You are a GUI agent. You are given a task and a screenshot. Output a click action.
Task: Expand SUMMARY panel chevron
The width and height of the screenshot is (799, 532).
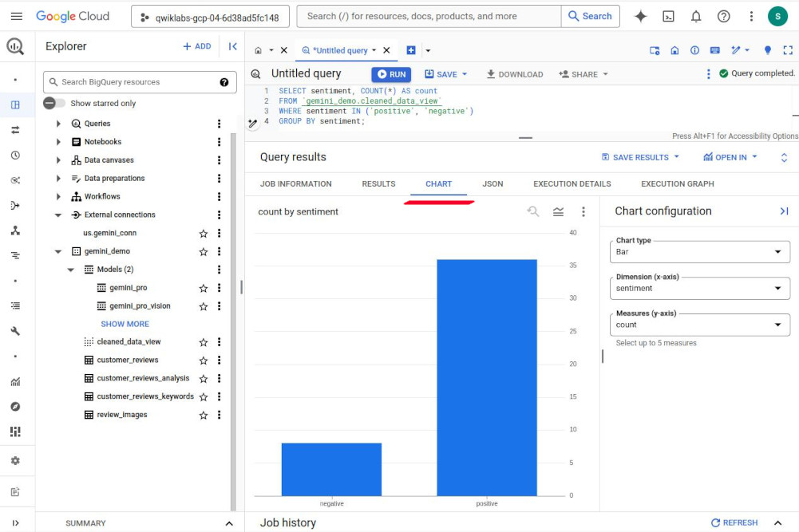point(229,523)
